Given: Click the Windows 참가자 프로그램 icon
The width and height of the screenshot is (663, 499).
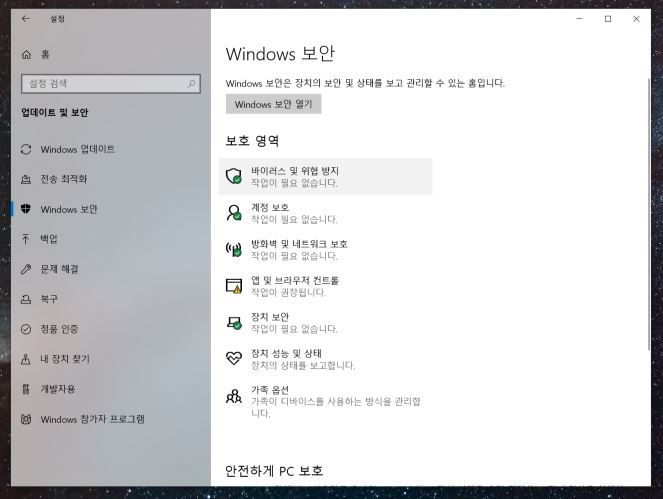Looking at the screenshot, I should 26,419.
